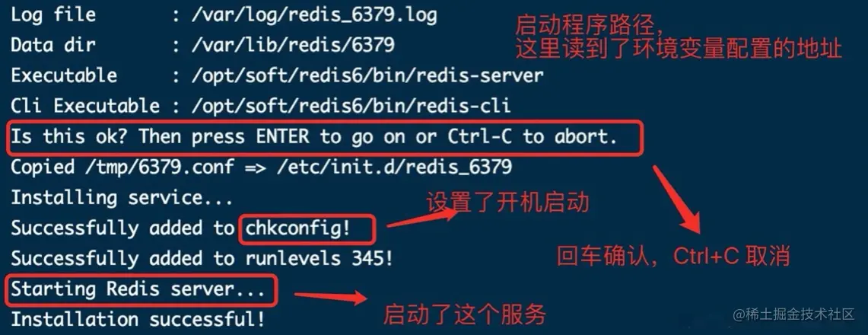Click the Log file path /var/log/redis_6379.log
Image resolution: width=868 pixels, height=335 pixels.
tap(314, 15)
